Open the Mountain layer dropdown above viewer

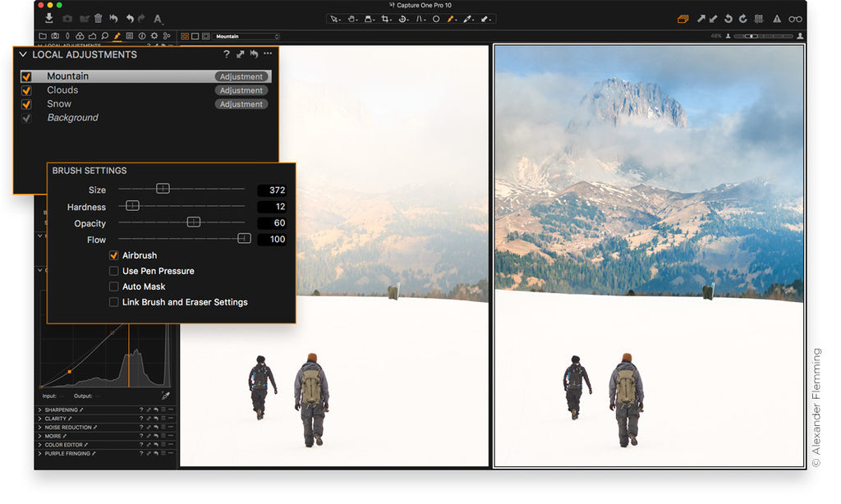point(247,36)
